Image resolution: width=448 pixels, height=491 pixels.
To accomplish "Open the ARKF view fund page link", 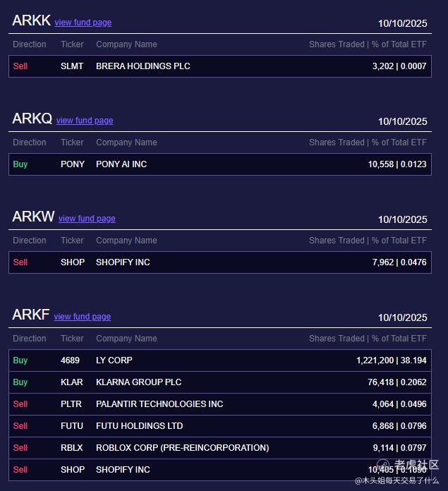I will [x=82, y=317].
